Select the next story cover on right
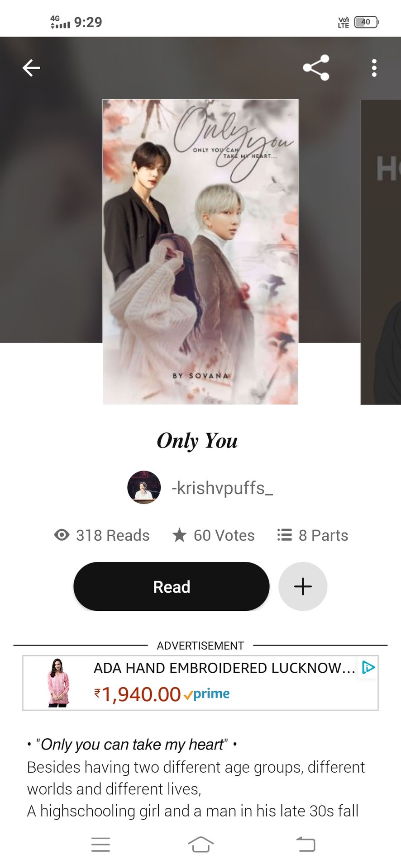 [x=381, y=252]
